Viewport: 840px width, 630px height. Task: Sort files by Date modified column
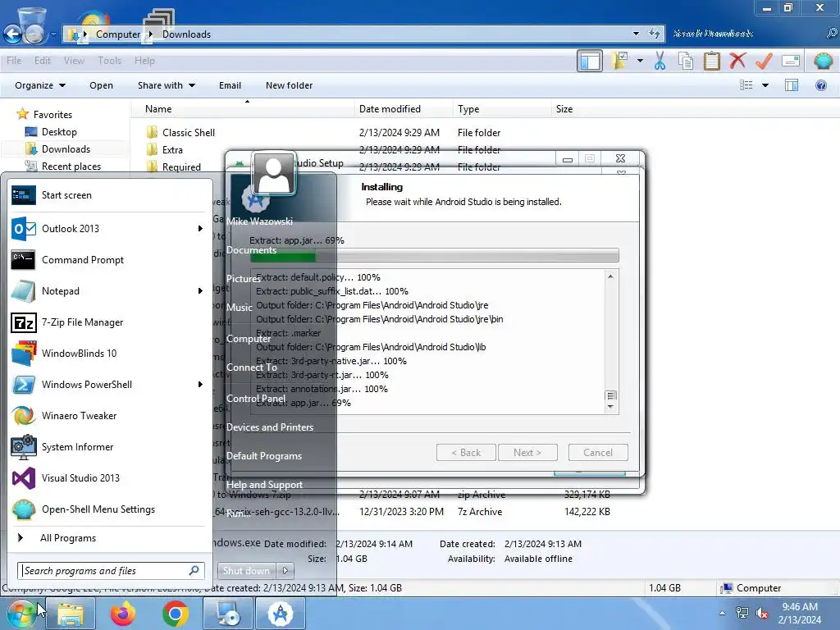coord(390,109)
